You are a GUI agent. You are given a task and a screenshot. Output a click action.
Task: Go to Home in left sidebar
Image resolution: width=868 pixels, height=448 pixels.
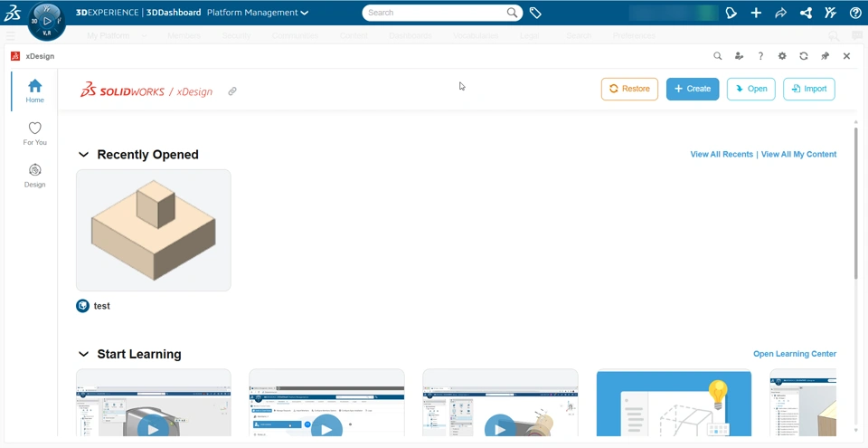tap(35, 91)
